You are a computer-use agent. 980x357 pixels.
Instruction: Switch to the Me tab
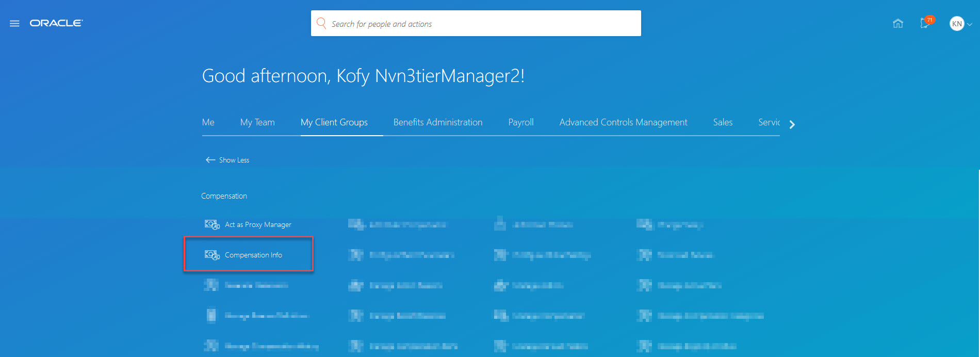point(208,122)
